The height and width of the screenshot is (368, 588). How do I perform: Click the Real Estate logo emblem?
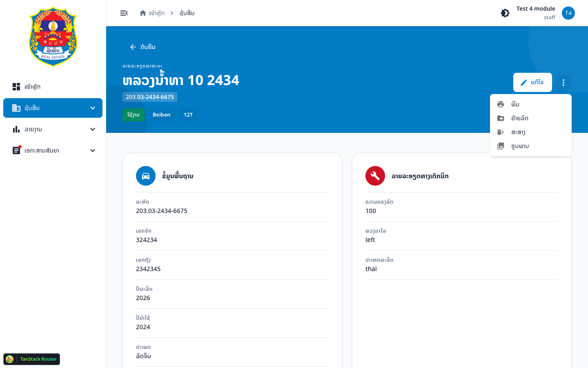pos(53,37)
